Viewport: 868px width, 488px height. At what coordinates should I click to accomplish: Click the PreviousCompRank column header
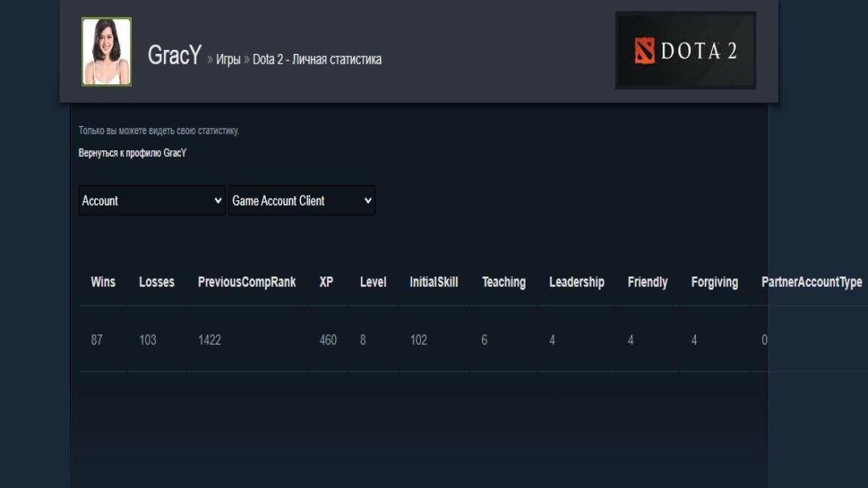(247, 282)
